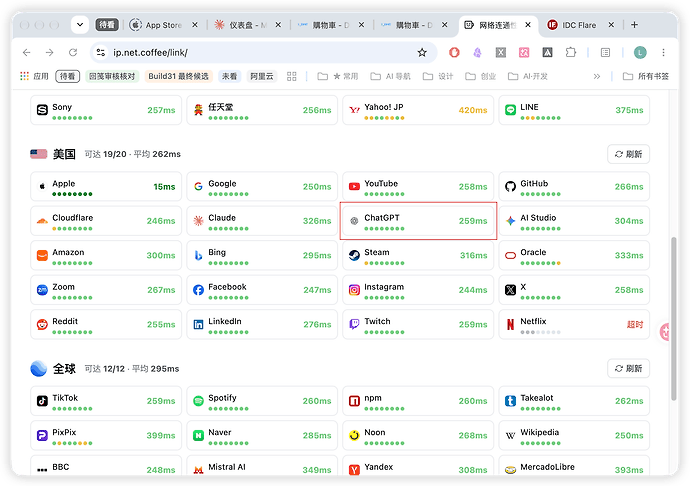Open the 阿里云 bookmark
690x486 pixels.
[x=262, y=76]
